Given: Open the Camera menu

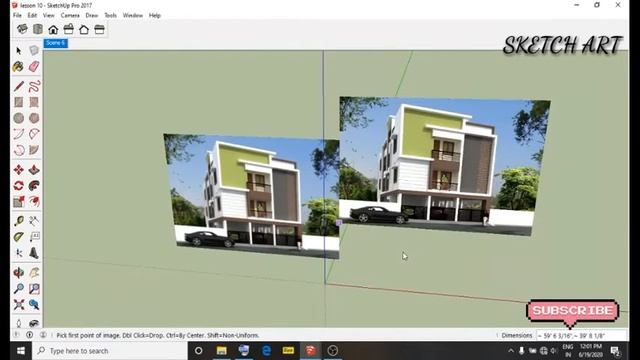Looking at the screenshot, I should click(70, 15).
